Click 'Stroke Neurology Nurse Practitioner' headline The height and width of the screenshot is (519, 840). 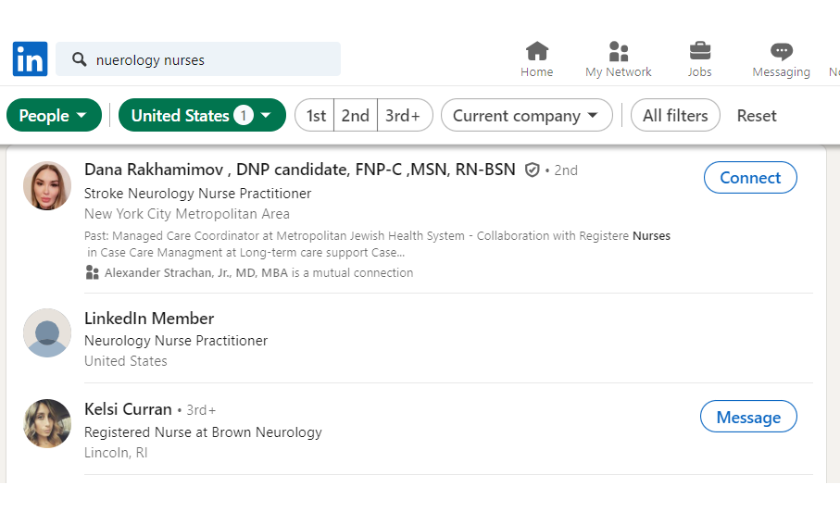pos(198,193)
